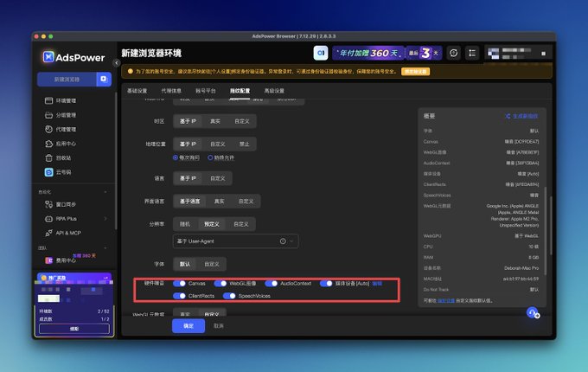
Task: Choose 自定义 for the 语言 option
Action: [218, 178]
